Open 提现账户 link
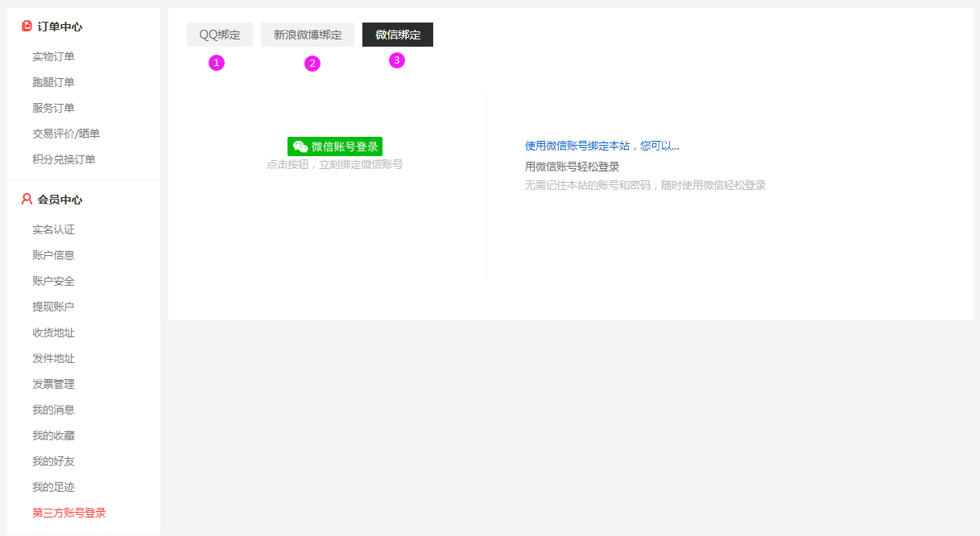Viewport: 980px width, 536px height. pos(53,307)
